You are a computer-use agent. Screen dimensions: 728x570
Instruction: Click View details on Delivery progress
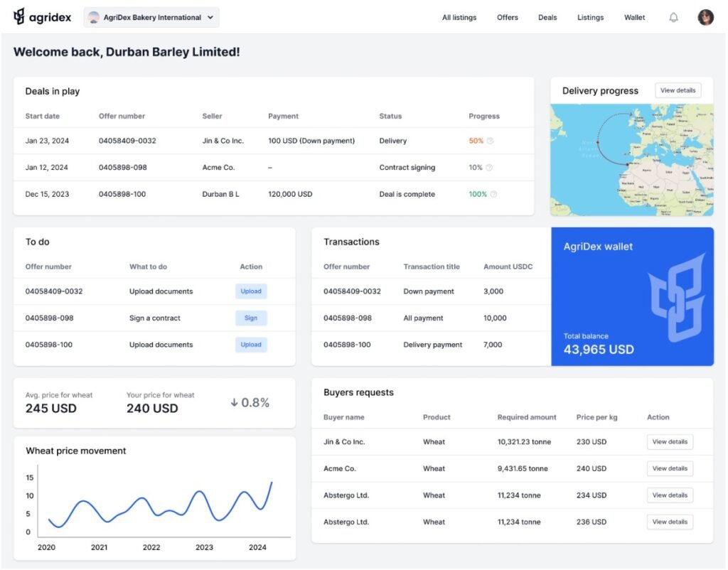click(678, 91)
